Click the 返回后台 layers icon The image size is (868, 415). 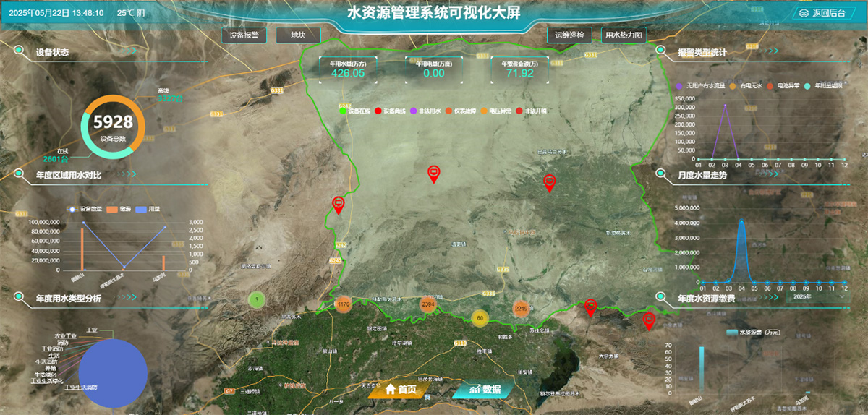[x=804, y=13]
